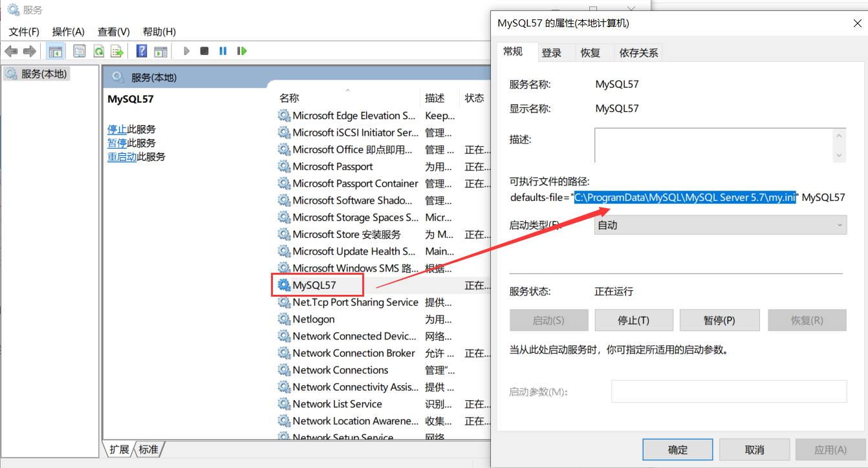Open the 启动类型 dropdown showing 自动
This screenshot has width=868, height=468.
click(x=721, y=225)
